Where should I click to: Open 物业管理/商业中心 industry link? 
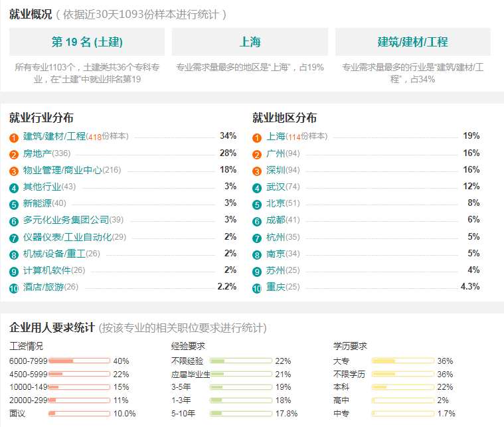pos(62,170)
